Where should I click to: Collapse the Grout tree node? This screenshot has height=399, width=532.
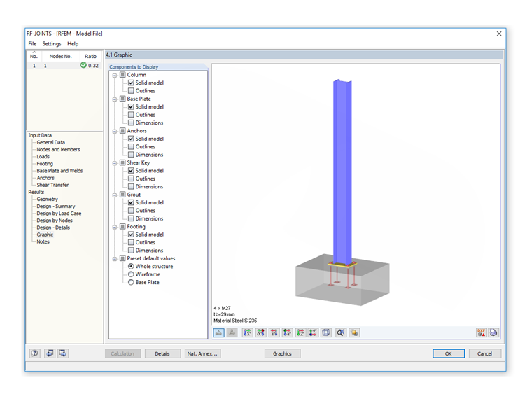click(x=115, y=195)
